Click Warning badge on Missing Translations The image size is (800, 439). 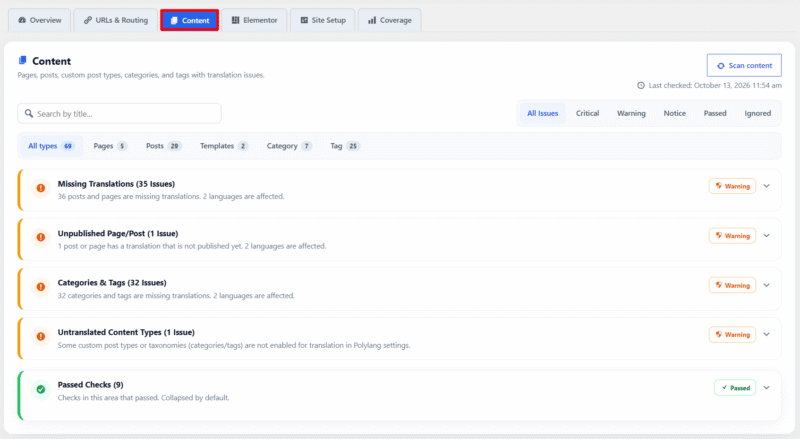[732, 186]
